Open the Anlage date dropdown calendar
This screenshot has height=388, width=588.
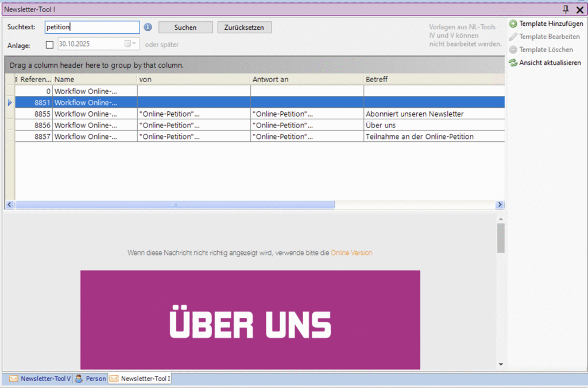131,44
